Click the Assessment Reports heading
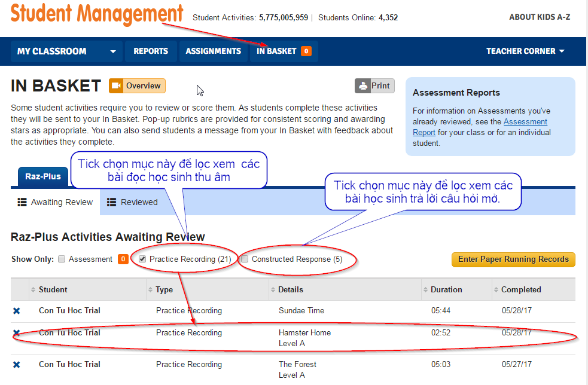Screen dimensions: 588x385 456,93
